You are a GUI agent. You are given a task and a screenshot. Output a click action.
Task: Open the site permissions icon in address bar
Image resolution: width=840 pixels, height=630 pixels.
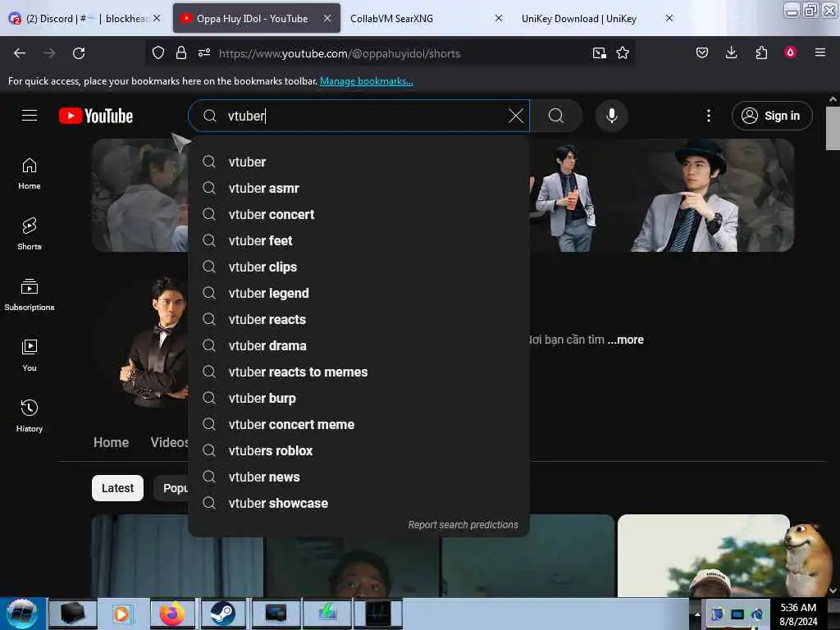204,53
